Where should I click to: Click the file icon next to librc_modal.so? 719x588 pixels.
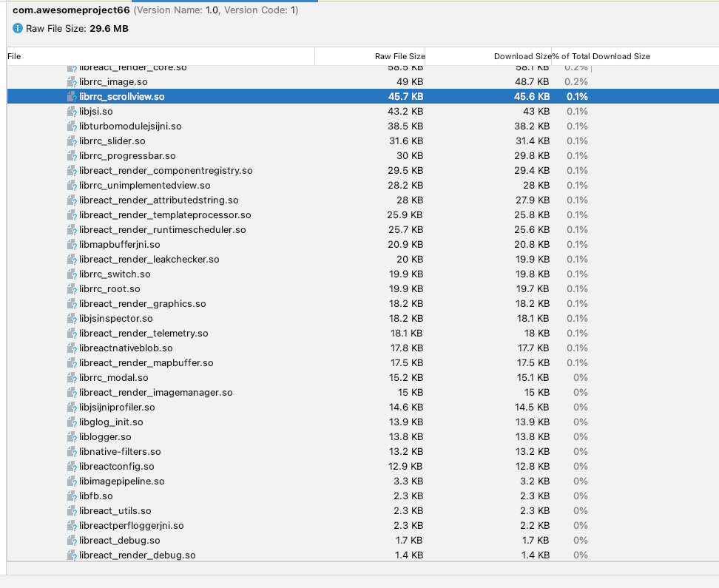71,377
